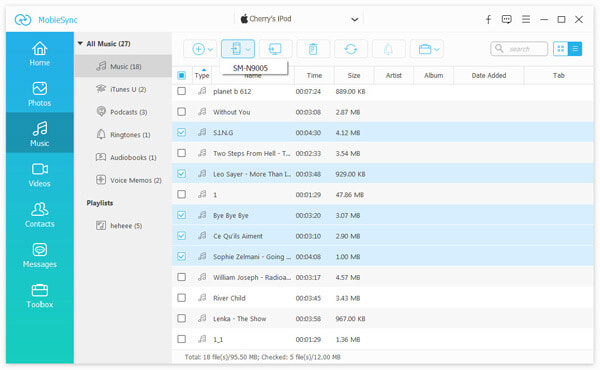Image resolution: width=600 pixels, height=370 pixels.
Task: Open the Toolbox section in sidebar
Action: pyautogui.click(x=39, y=296)
